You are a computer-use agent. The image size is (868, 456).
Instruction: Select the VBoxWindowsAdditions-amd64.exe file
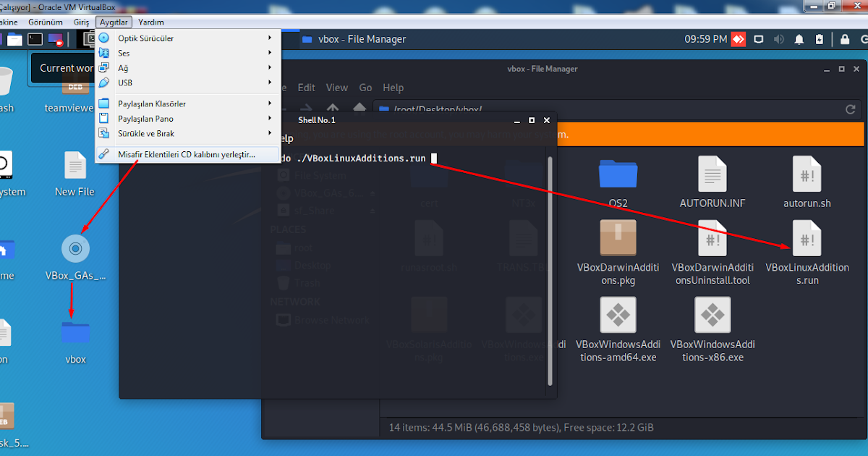(618, 329)
